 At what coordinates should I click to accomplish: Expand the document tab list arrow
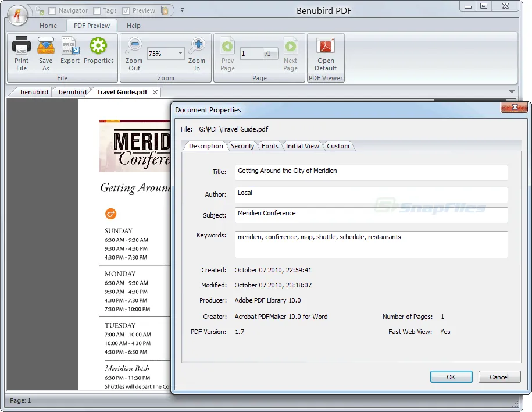(512, 92)
